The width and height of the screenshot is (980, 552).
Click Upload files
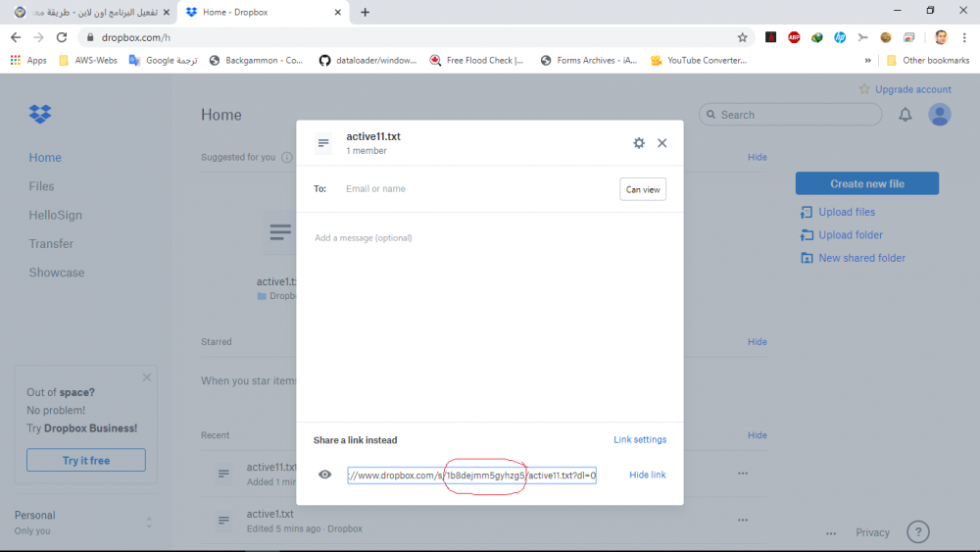847,212
